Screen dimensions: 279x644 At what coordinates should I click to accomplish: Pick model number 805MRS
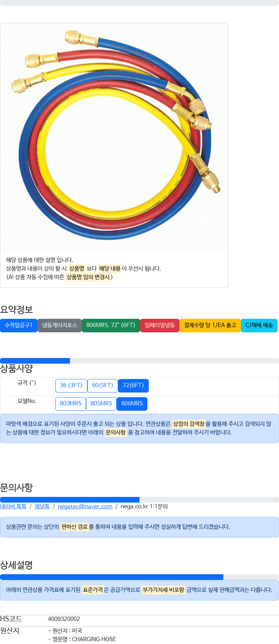pos(101,404)
